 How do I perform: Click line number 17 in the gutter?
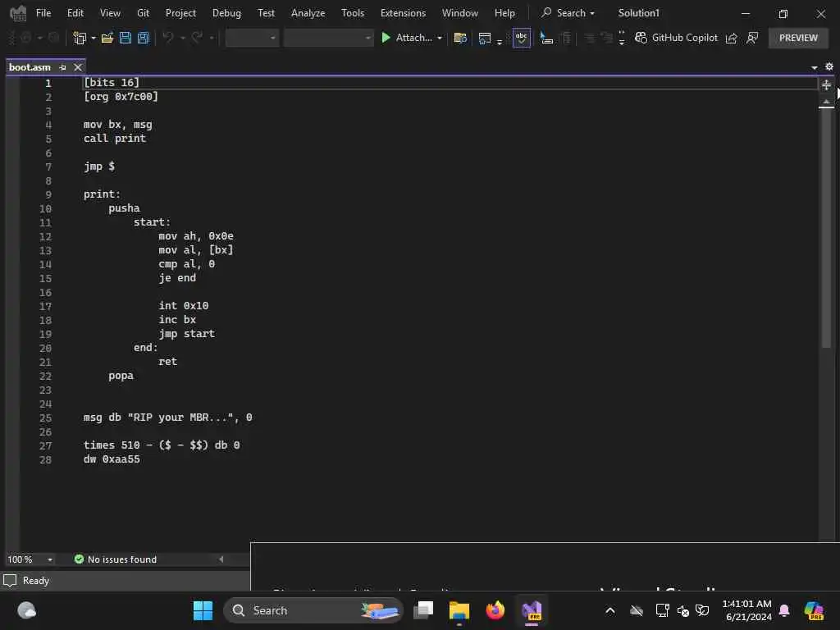coord(46,307)
